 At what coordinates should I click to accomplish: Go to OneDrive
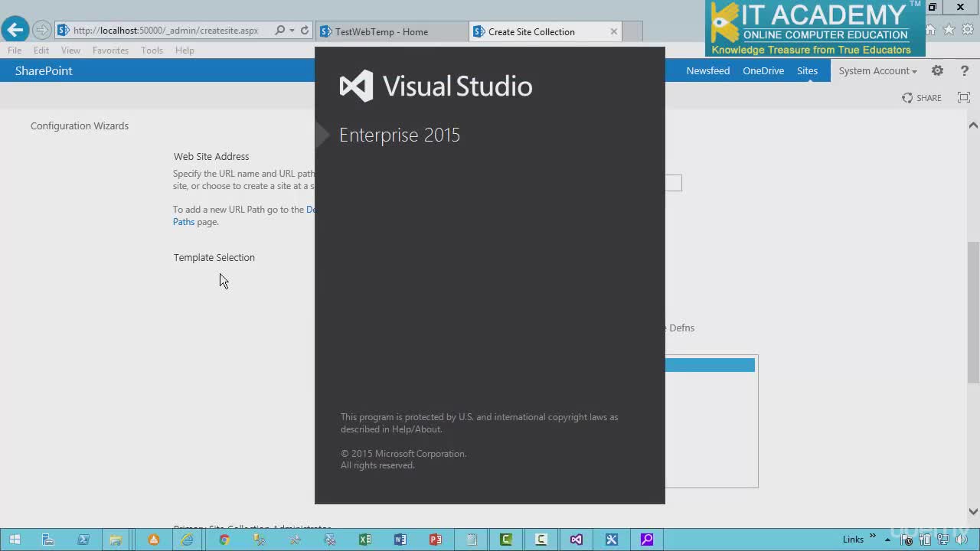[763, 70]
